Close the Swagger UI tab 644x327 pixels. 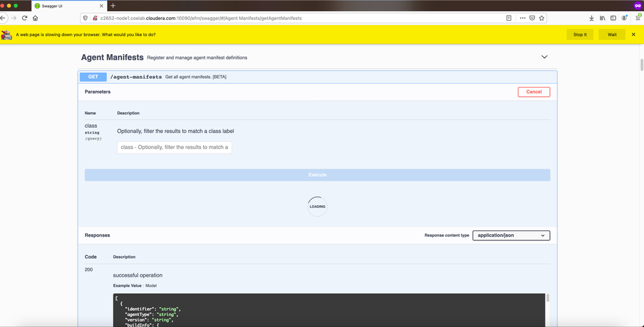coord(101,6)
